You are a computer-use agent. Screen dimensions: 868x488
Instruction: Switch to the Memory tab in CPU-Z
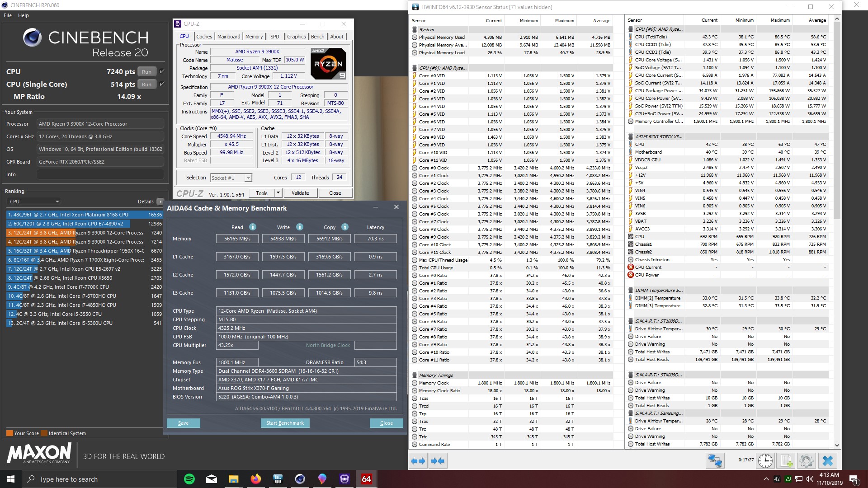[254, 37]
